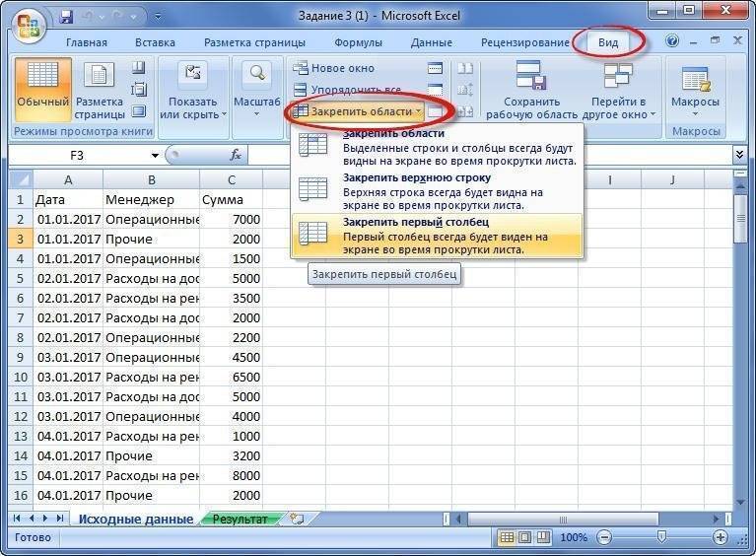Open Закрепить области dropdown button
The width and height of the screenshot is (756, 556).
[x=358, y=111]
